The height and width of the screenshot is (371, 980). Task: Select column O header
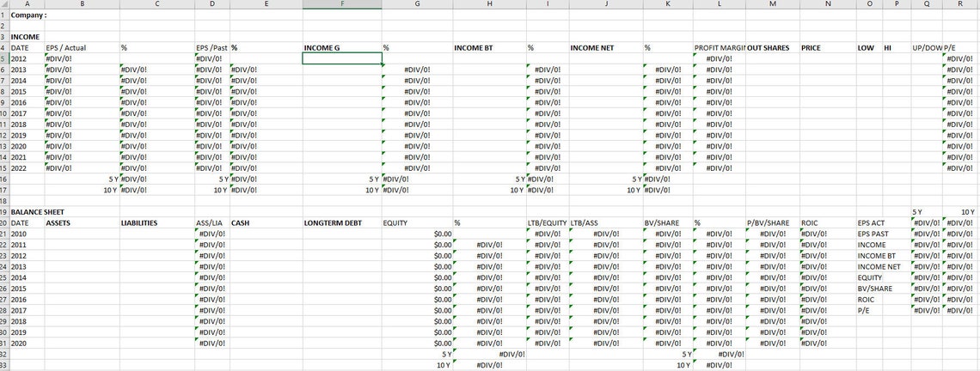869,4
